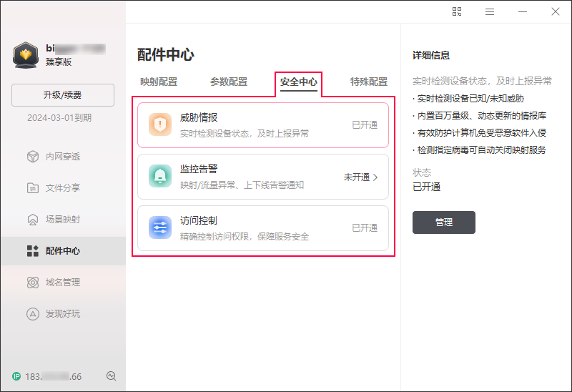Click the user avatar badge icon
Screen dimensions: 572x392
[26, 56]
